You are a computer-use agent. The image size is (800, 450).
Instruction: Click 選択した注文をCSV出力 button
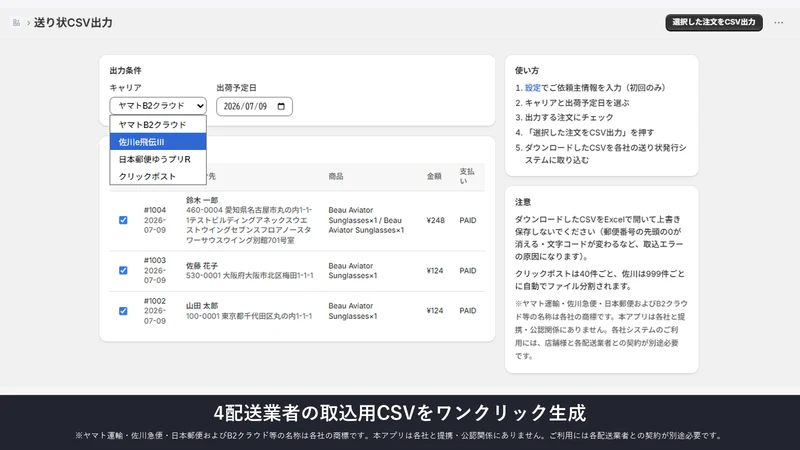[714, 22]
